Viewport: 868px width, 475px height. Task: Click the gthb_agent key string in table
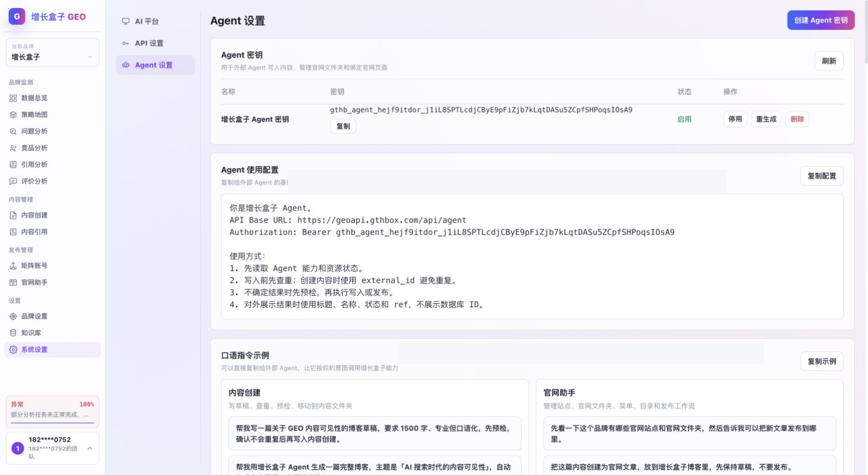[481, 110]
